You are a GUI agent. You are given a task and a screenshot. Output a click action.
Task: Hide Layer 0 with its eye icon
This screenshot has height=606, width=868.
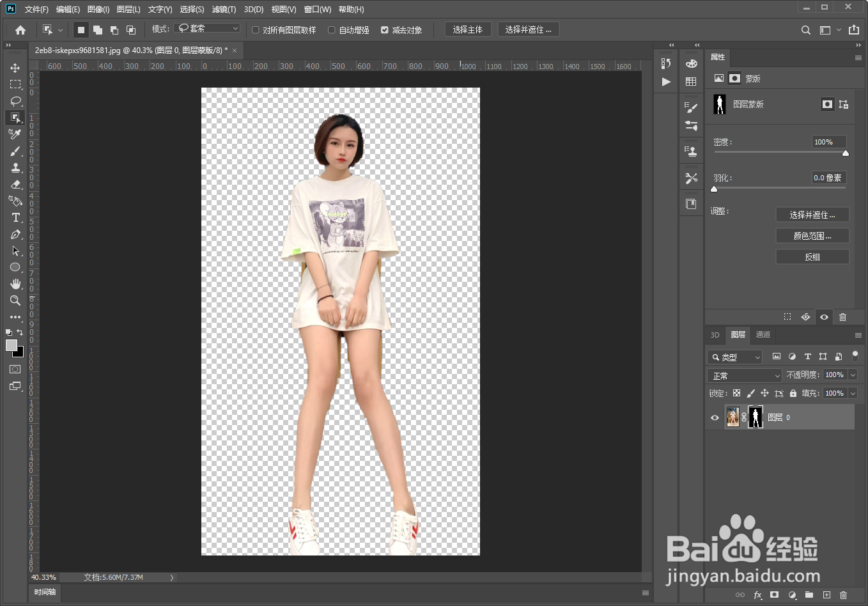coord(715,417)
